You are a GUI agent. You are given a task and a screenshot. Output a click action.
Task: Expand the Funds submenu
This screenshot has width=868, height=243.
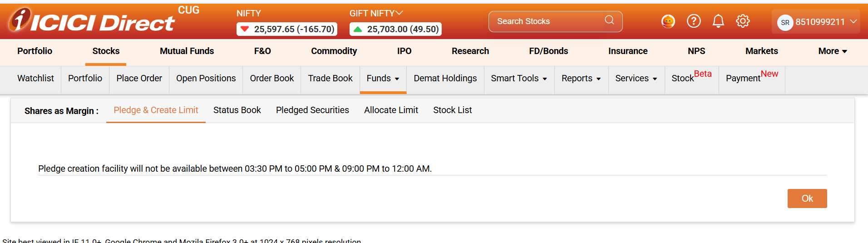(x=383, y=79)
